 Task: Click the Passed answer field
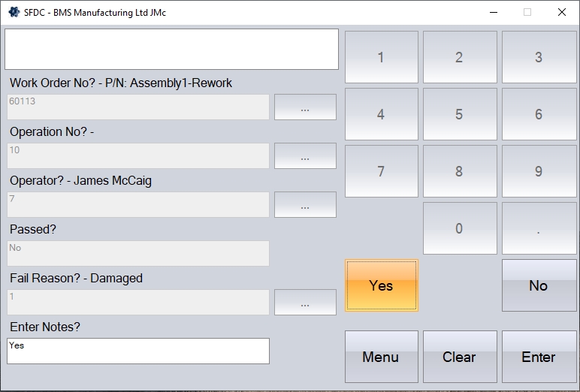pos(138,254)
